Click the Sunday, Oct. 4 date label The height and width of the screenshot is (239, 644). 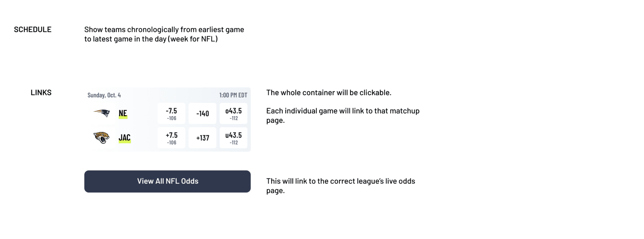(104, 95)
